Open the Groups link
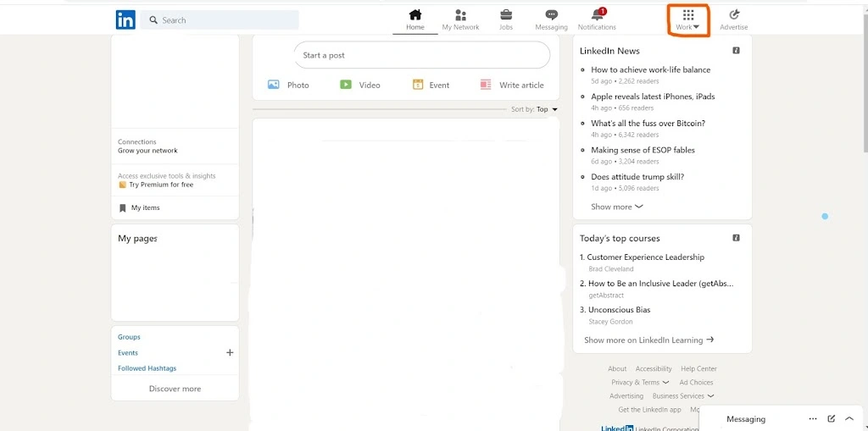The height and width of the screenshot is (431, 868). [129, 337]
